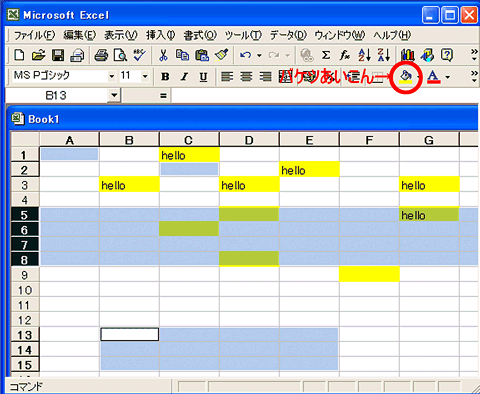Open the Paste Function fx icon
This screenshot has width=480, height=394.
345,55
